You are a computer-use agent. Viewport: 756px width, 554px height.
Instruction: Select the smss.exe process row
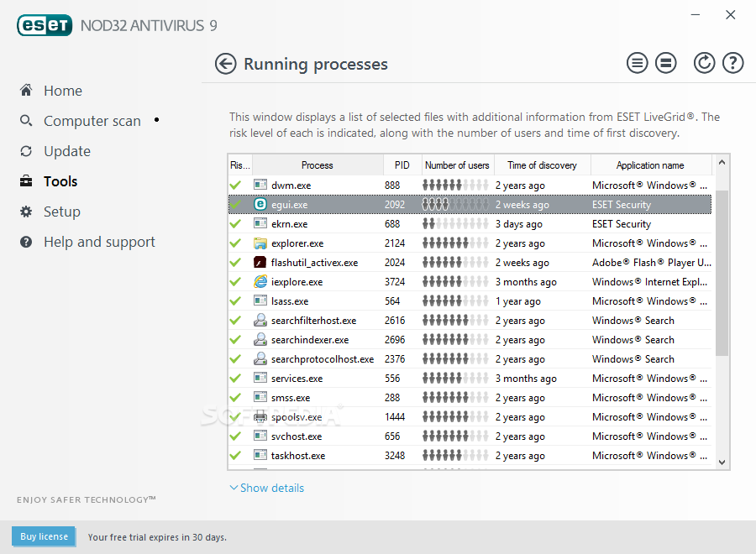[x=470, y=397]
